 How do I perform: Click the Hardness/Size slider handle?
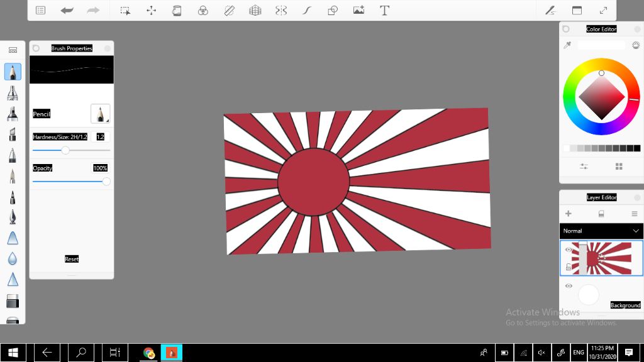(x=65, y=150)
